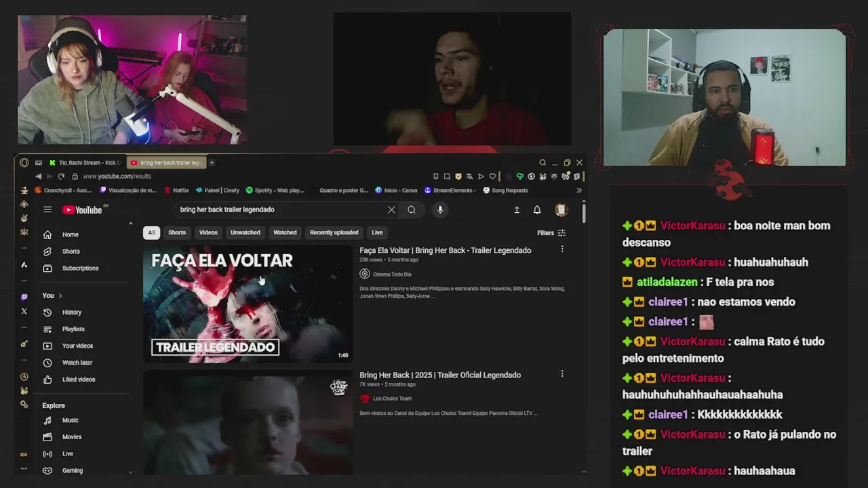Switch to Tio_Itachi Stream Kick tab

pyautogui.click(x=85, y=163)
